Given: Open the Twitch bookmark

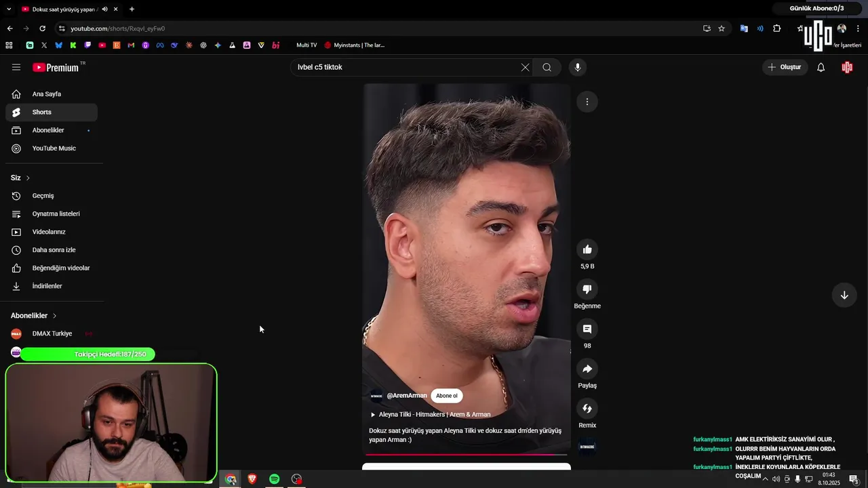Looking at the screenshot, I should (x=87, y=45).
